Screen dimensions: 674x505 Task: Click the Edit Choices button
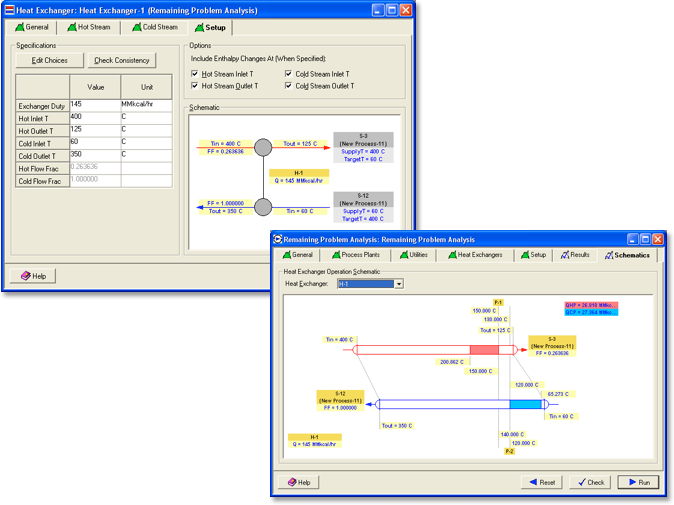pyautogui.click(x=50, y=60)
